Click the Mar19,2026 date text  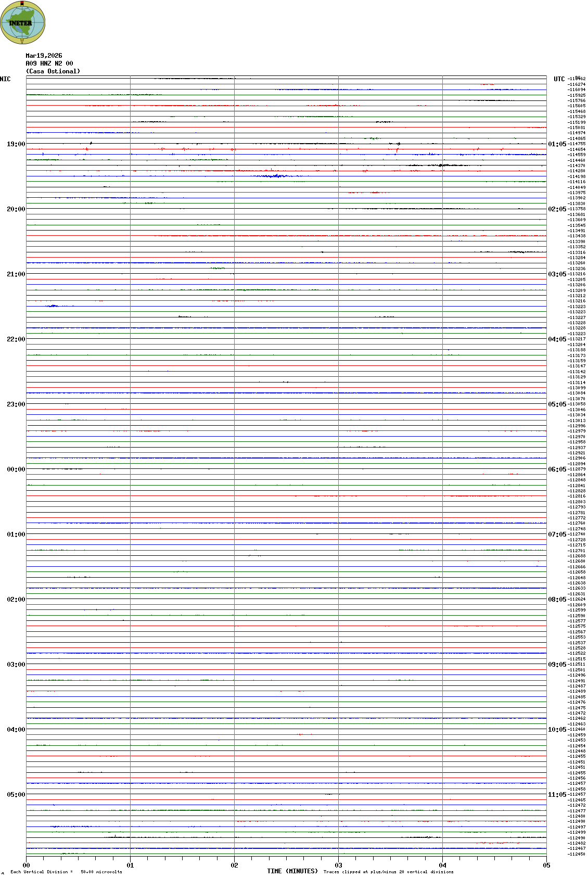click(44, 56)
